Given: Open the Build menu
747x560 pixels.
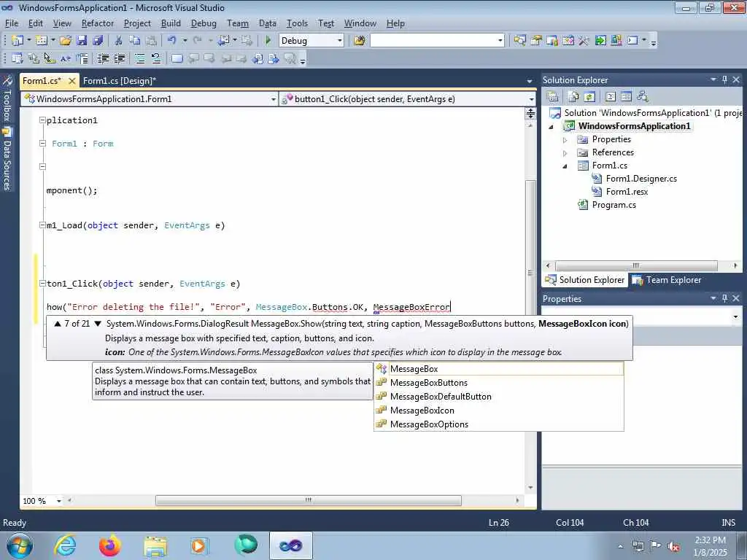Looking at the screenshot, I should pyautogui.click(x=171, y=23).
